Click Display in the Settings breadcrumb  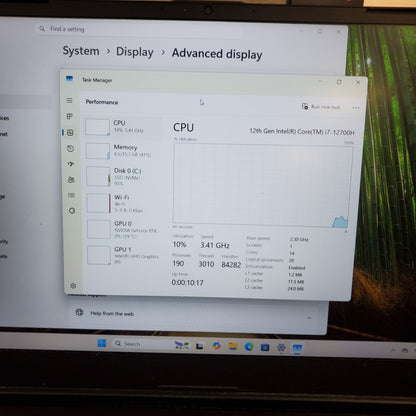135,52
